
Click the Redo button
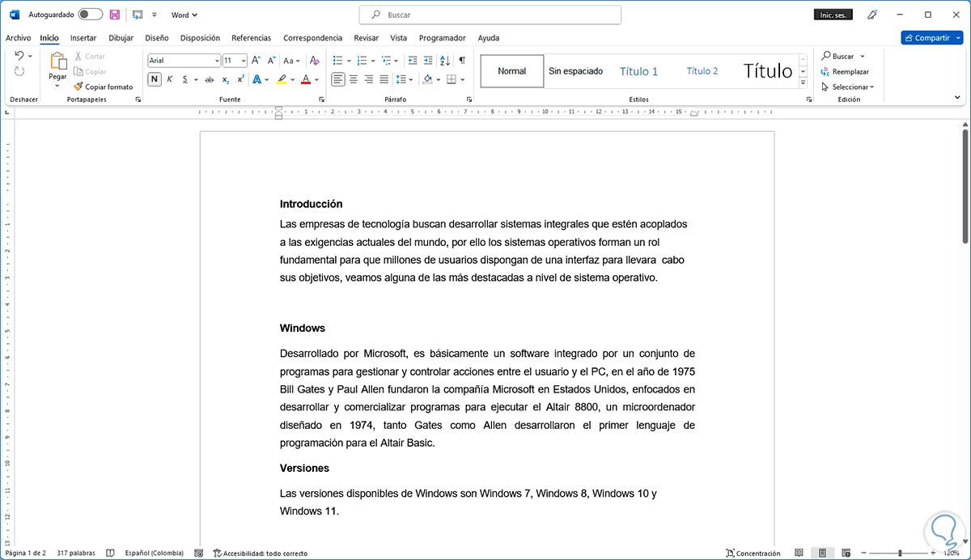19,71
